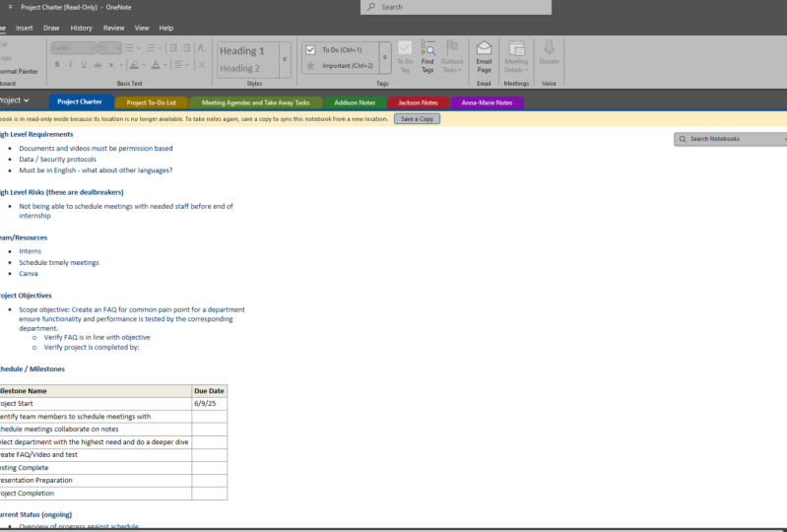Screen dimensions: 787x532
Task: Switch to Project To-Do List section
Action: [x=151, y=102]
